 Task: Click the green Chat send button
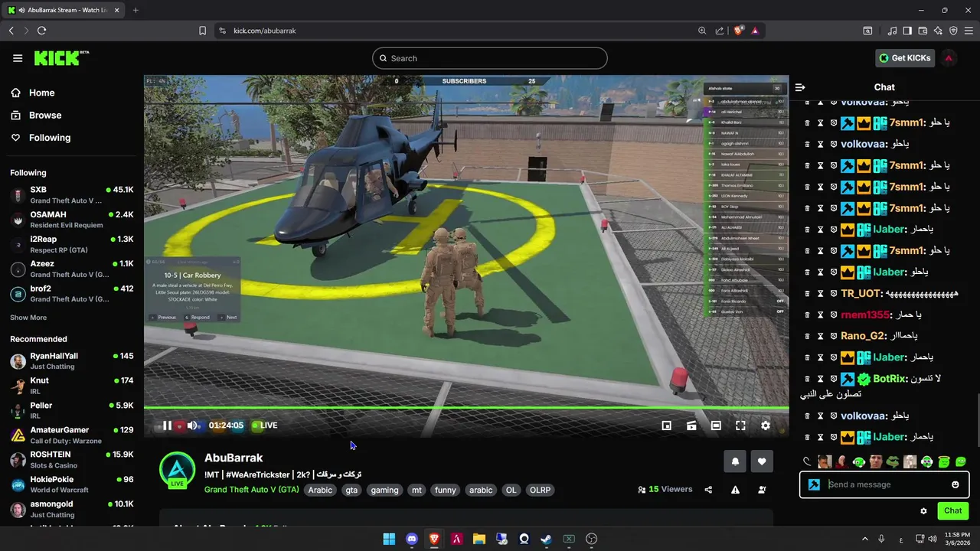(953, 510)
